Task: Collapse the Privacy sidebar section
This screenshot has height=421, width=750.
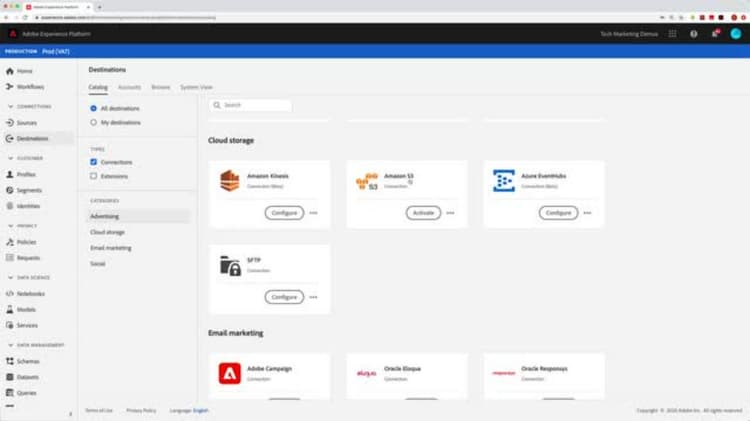Action: point(11,225)
